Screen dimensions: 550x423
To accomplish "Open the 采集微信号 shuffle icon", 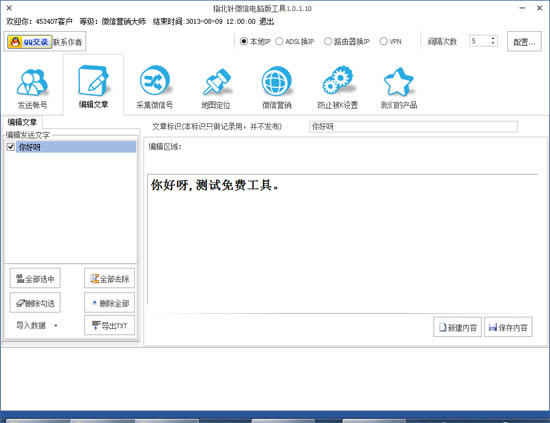I will [155, 81].
